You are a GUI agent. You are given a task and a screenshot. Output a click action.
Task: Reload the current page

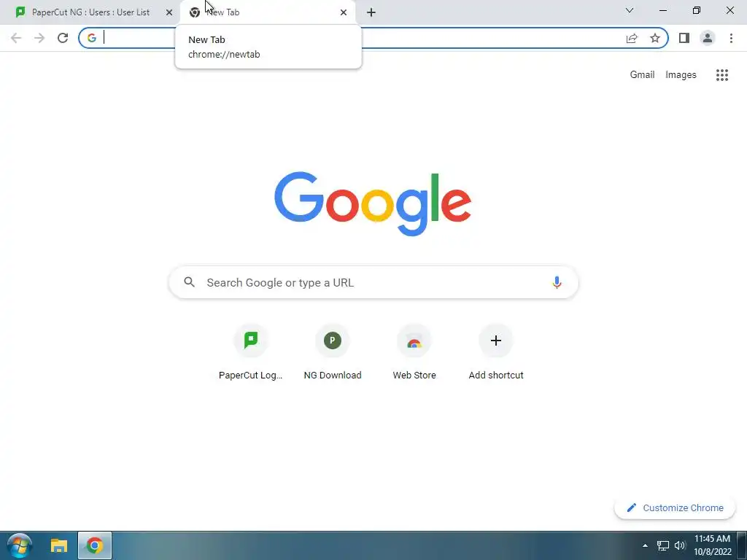[x=63, y=38]
